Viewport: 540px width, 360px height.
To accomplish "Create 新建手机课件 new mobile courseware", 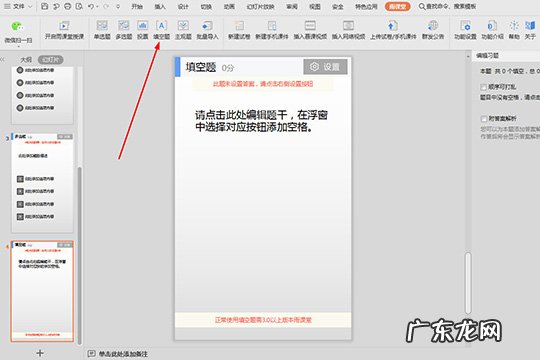I will tap(271, 30).
